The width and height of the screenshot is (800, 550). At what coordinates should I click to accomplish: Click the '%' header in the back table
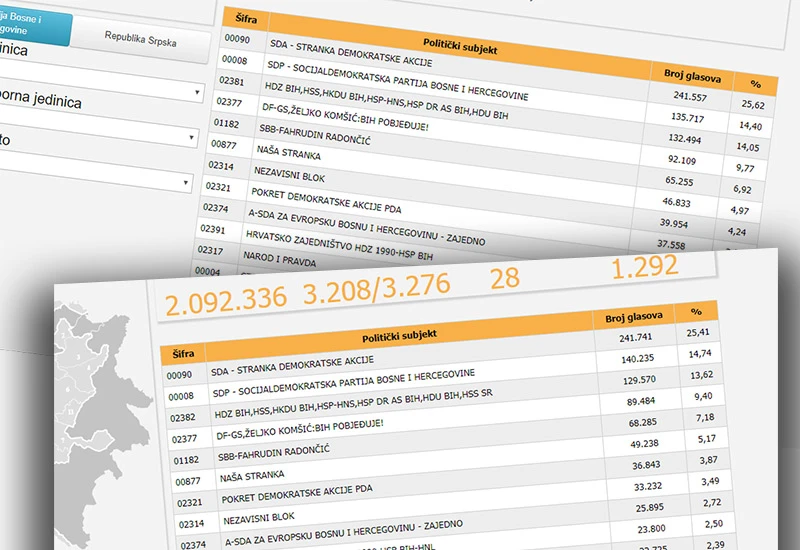[x=756, y=84]
